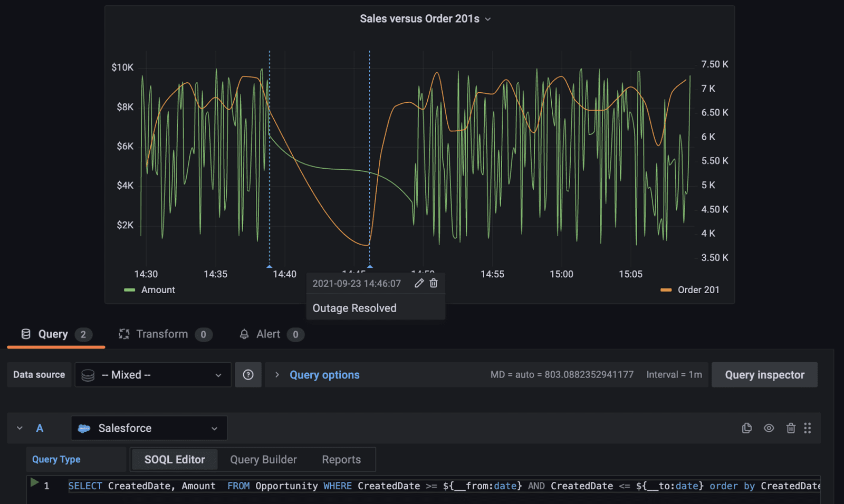Run the SOQL query play arrow

pyautogui.click(x=35, y=482)
